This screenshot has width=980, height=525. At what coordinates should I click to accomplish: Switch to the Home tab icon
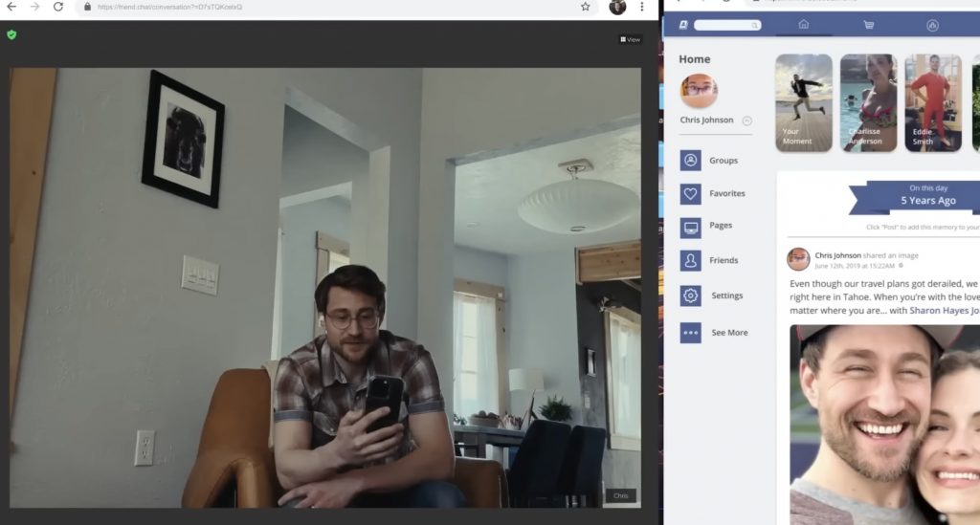[803, 25]
